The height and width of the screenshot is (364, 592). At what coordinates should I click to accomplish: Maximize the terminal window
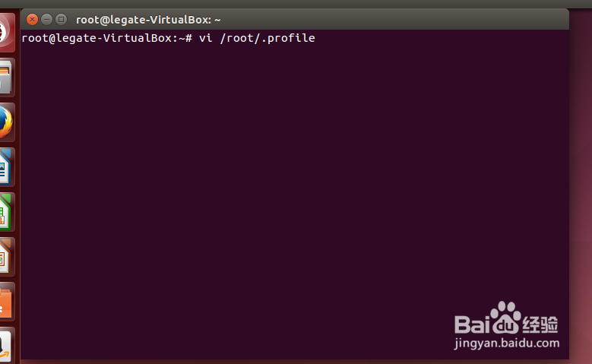[x=61, y=19]
